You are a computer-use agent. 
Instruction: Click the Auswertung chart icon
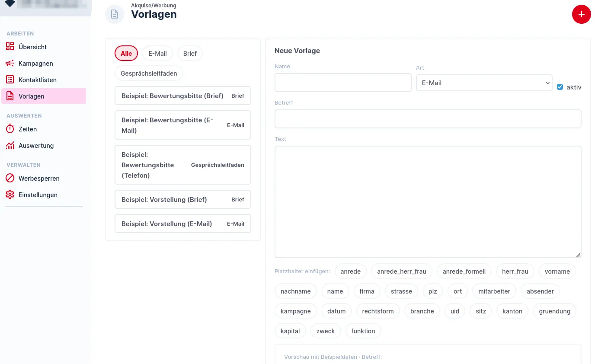click(10, 145)
